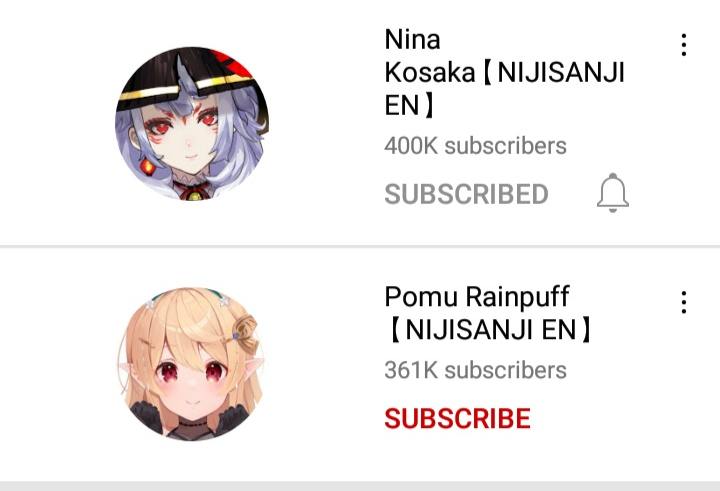
Task: Expand more options beside Nina Kosaka title
Action: tap(684, 45)
